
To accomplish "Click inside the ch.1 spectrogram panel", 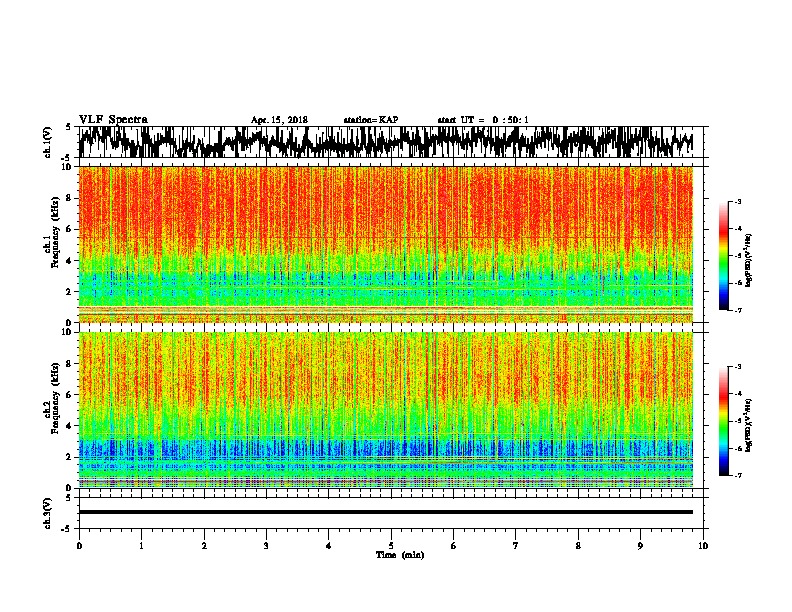I will click(x=386, y=244).
